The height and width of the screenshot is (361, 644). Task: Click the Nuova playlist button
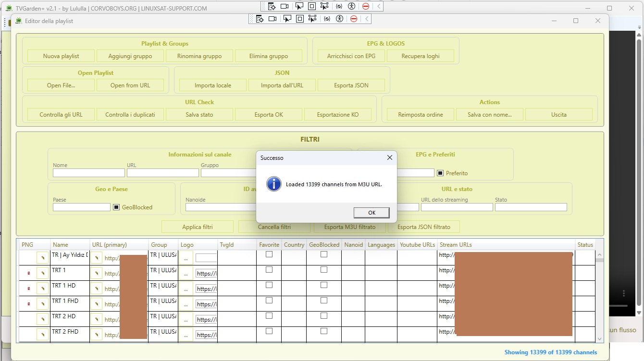click(61, 56)
